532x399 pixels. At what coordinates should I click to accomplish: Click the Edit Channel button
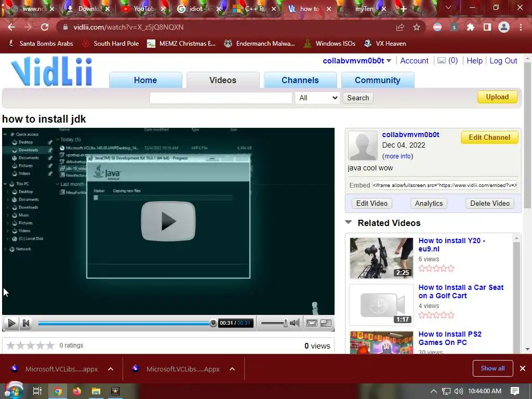(489, 137)
